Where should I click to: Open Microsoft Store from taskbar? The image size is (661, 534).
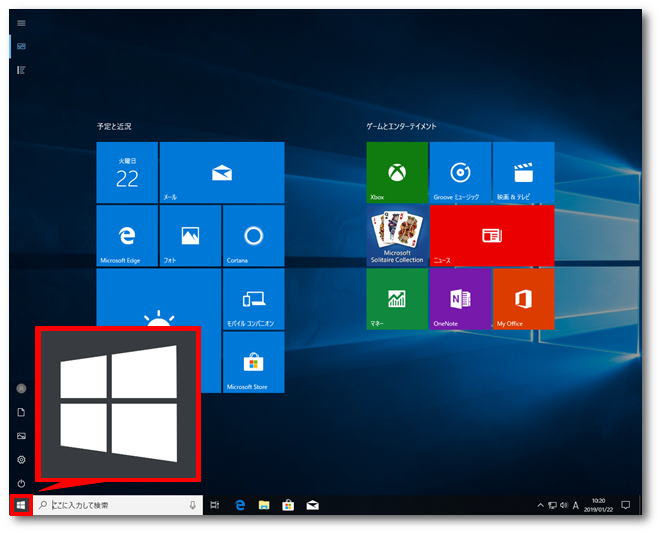[x=288, y=505]
